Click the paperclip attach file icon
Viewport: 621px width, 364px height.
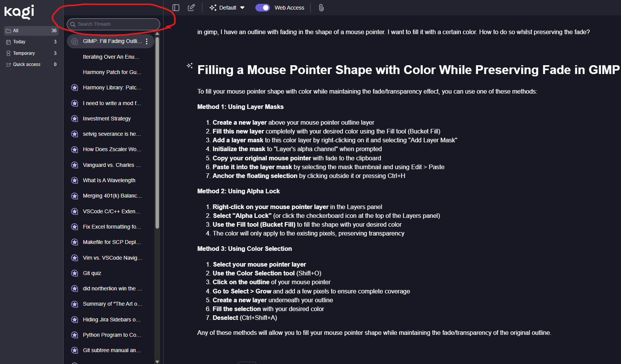(x=321, y=8)
